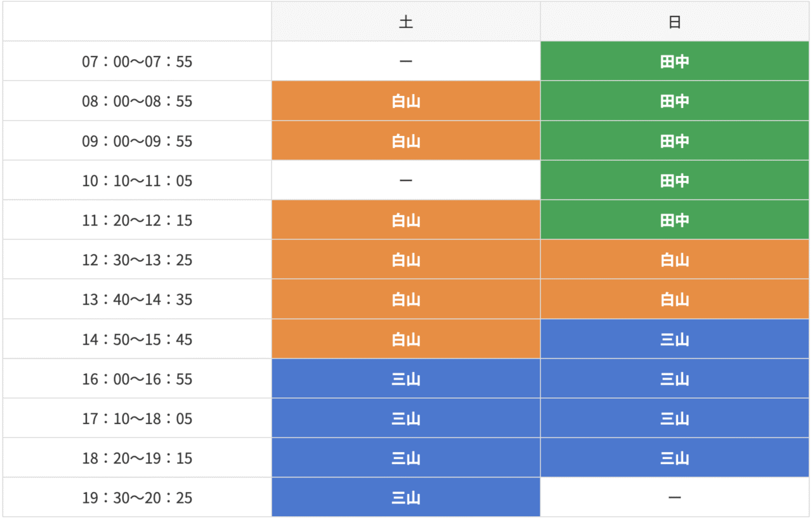Click the 土 (Saturday) column header
Screen dimensions: 812x520
coord(406,22)
